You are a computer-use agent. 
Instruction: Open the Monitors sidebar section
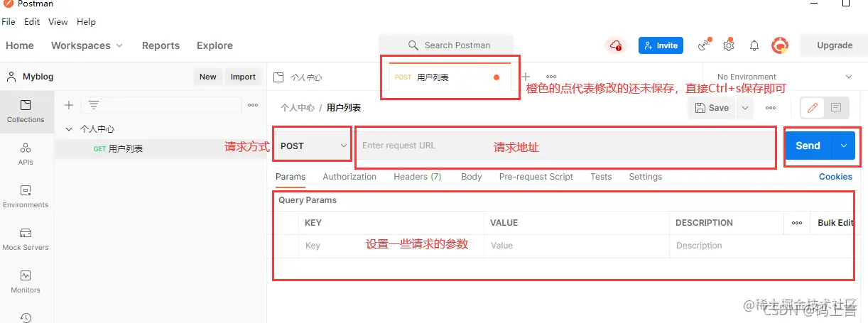point(26,282)
